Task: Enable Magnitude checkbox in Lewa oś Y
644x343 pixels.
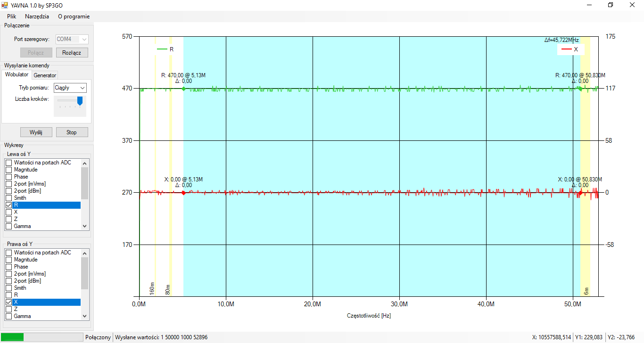Action: 8,170
